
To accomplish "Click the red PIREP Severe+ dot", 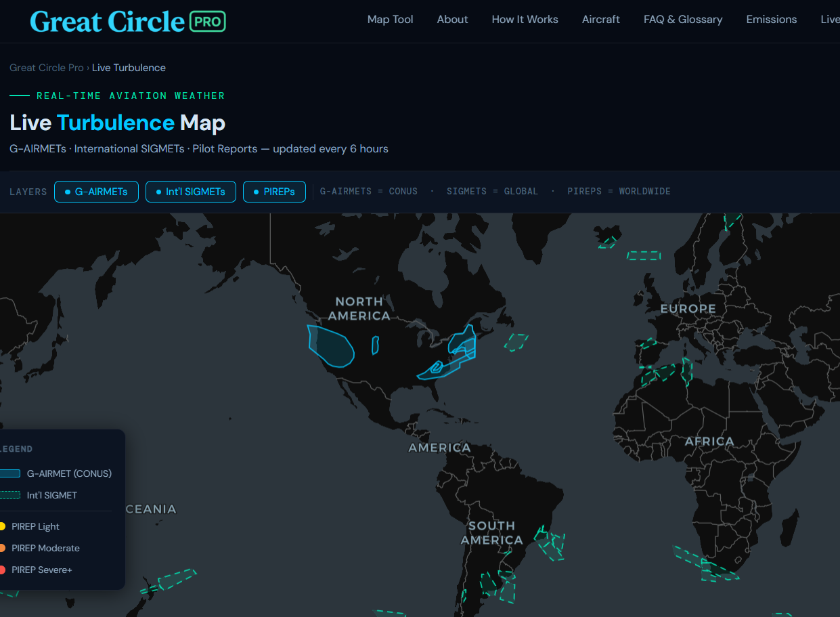I will (x=3, y=570).
